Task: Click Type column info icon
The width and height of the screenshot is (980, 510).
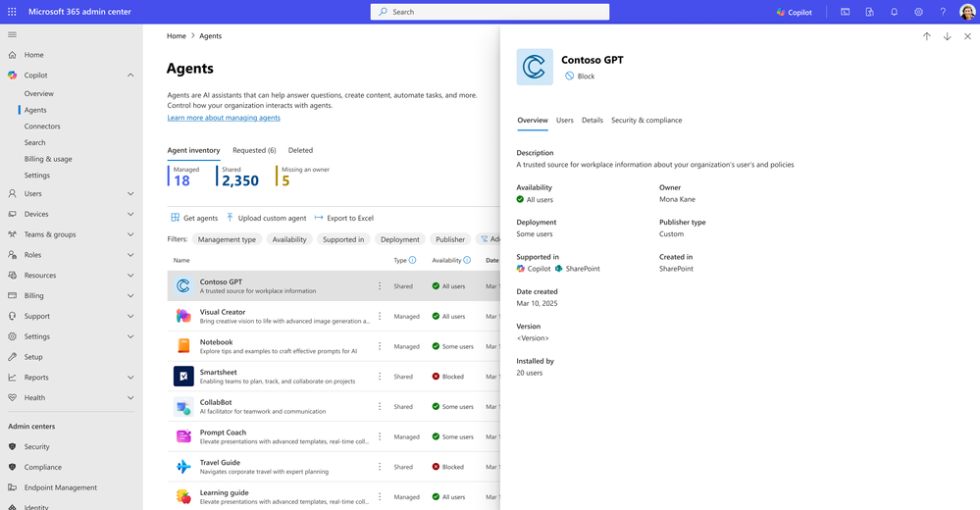Action: (x=412, y=261)
